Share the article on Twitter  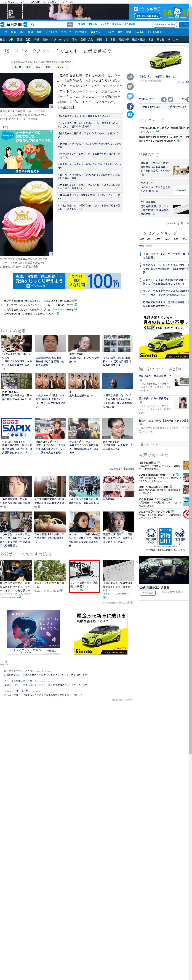130,97
